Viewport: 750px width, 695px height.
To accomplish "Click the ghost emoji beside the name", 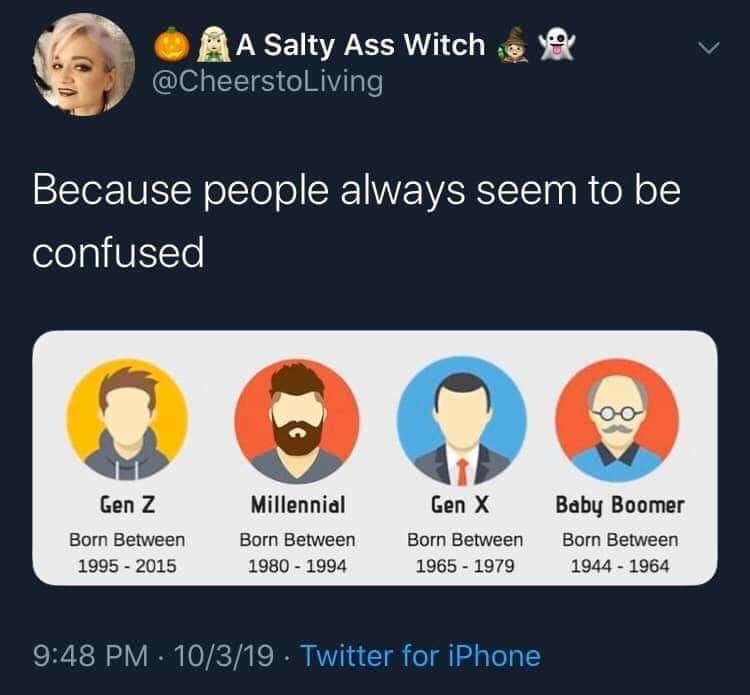I will coord(557,45).
